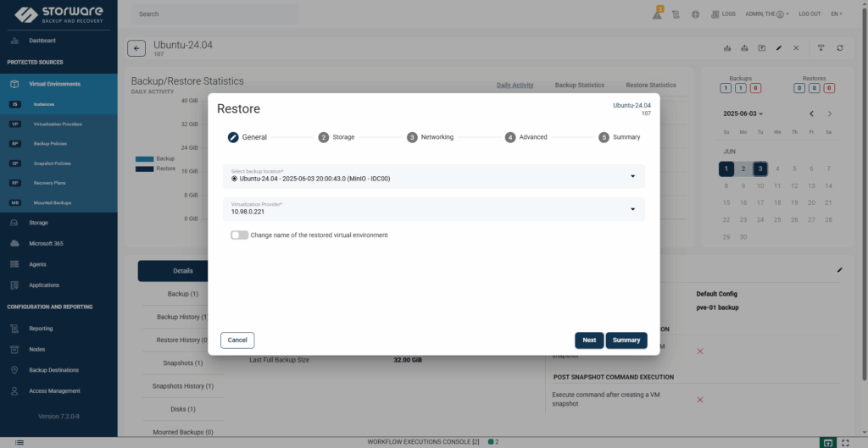Expand the Select backup location dropdown
The height and width of the screenshot is (448, 868).
pos(632,176)
